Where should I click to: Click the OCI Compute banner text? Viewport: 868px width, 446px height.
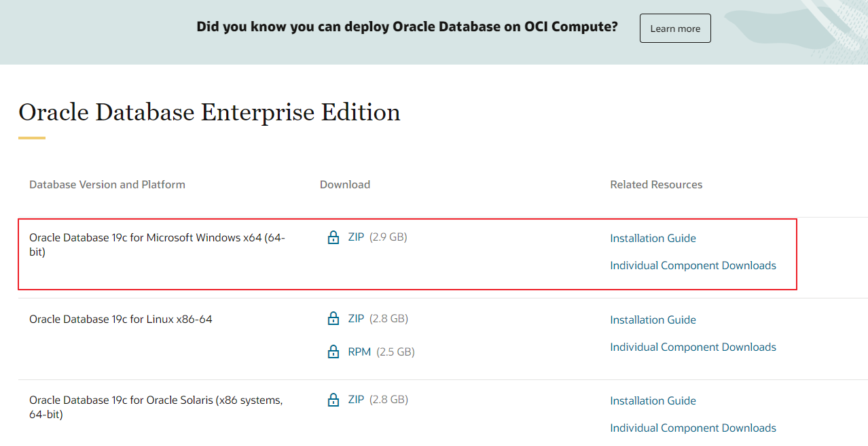[x=408, y=27]
